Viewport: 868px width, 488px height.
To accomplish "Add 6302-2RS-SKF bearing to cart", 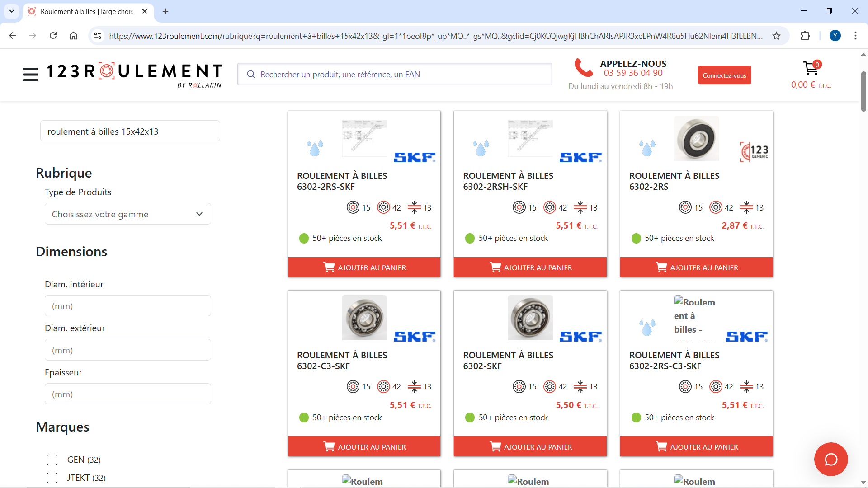I will 364,267.
